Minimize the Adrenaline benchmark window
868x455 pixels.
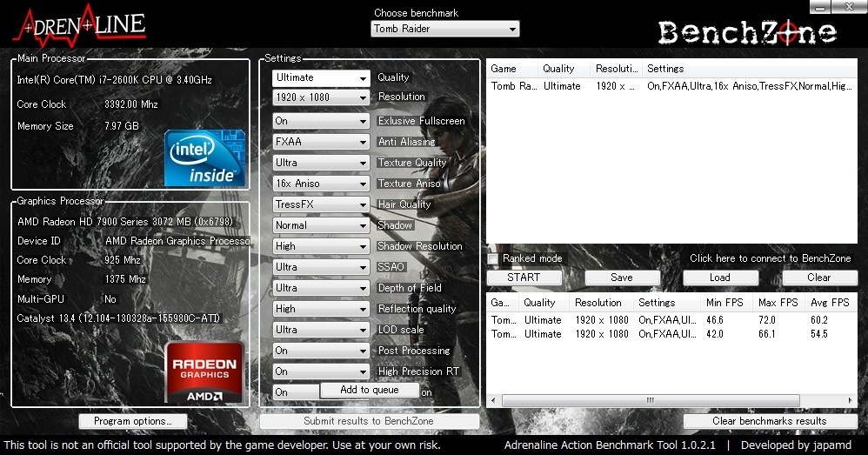click(820, 7)
